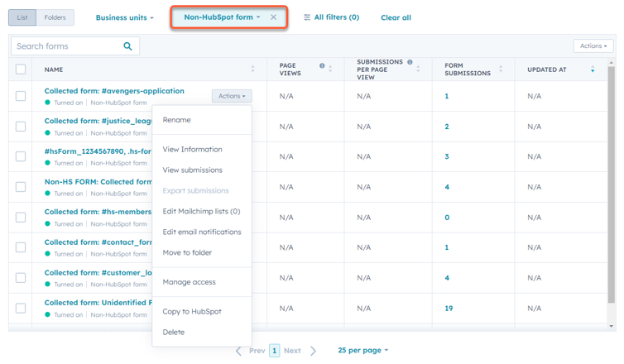Open Collected form: #justice_league link
The height and width of the screenshot is (364, 624).
pos(98,121)
